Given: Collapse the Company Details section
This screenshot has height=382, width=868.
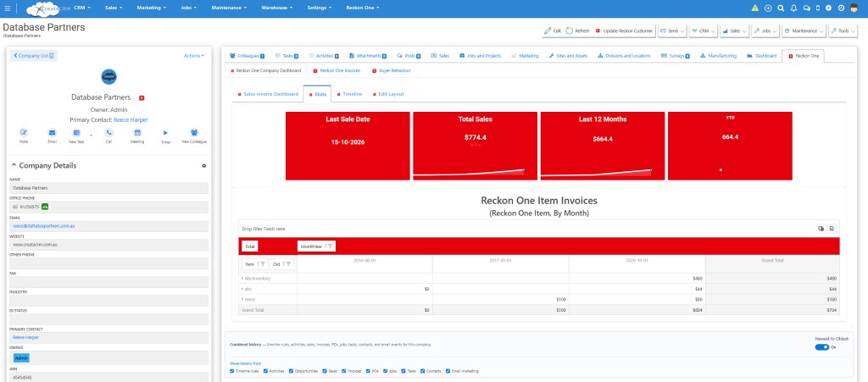Looking at the screenshot, I should tap(14, 166).
